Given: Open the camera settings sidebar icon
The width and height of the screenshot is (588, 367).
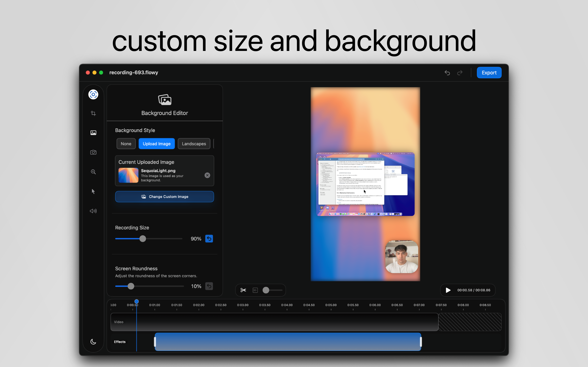Looking at the screenshot, I should (x=93, y=153).
